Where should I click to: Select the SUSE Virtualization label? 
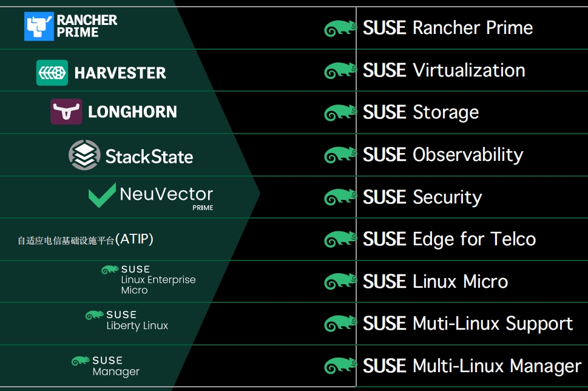(444, 70)
